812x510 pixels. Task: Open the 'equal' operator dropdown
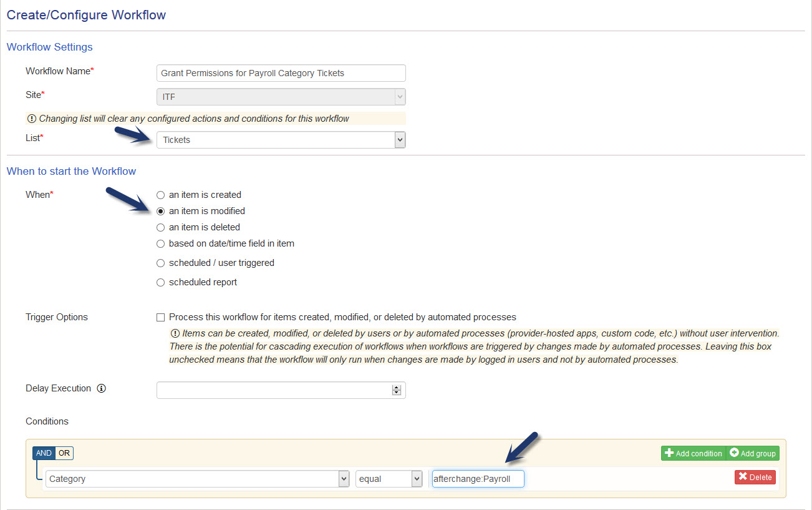(x=389, y=479)
